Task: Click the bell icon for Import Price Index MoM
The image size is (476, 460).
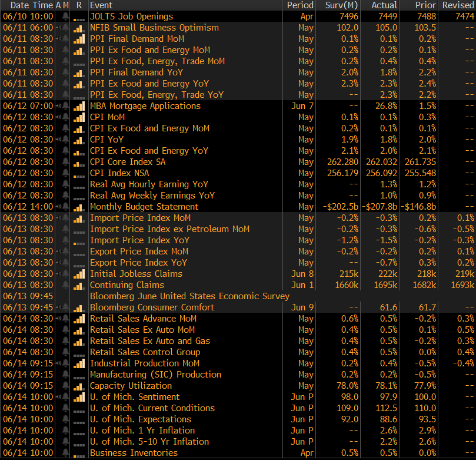Action: (x=66, y=218)
